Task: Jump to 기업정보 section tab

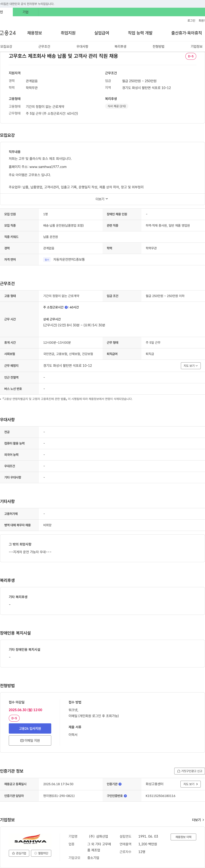Action: pyautogui.click(x=197, y=46)
